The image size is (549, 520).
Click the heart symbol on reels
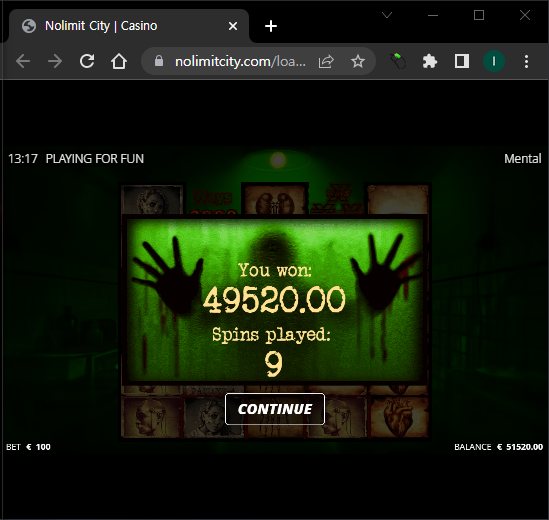[x=399, y=417]
